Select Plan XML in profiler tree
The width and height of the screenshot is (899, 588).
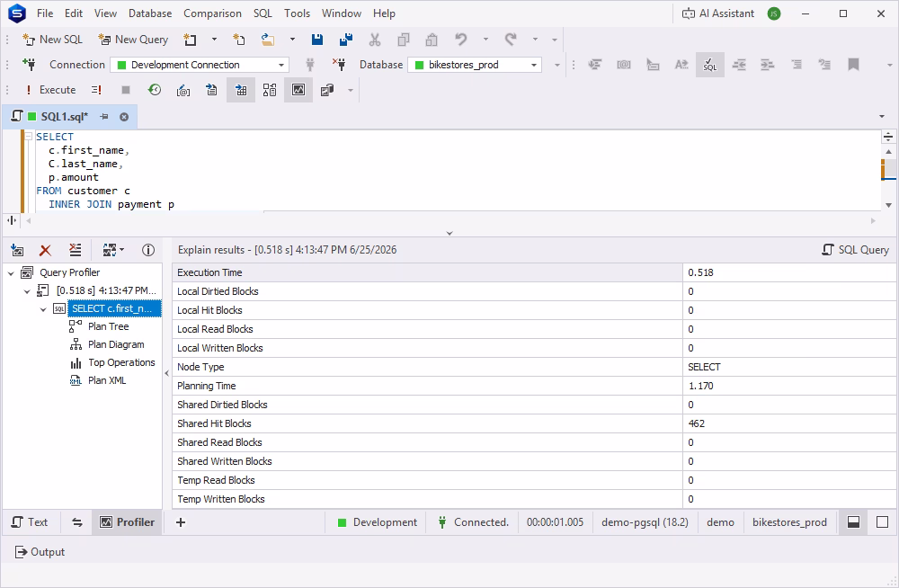coord(107,380)
